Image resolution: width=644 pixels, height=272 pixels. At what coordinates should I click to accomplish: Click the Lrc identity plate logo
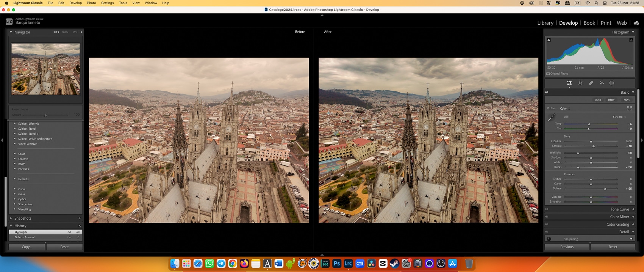pos(9,22)
